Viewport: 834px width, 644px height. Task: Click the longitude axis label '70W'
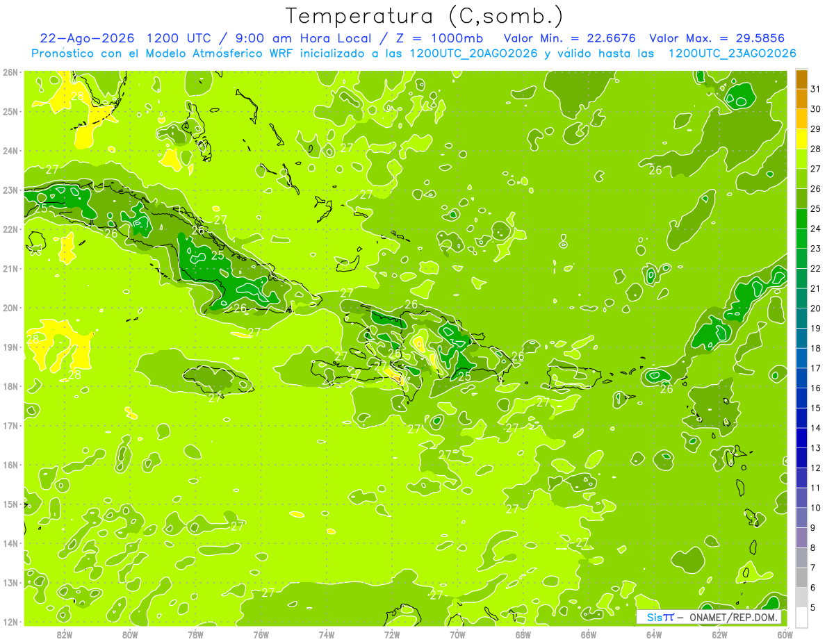[x=457, y=634]
